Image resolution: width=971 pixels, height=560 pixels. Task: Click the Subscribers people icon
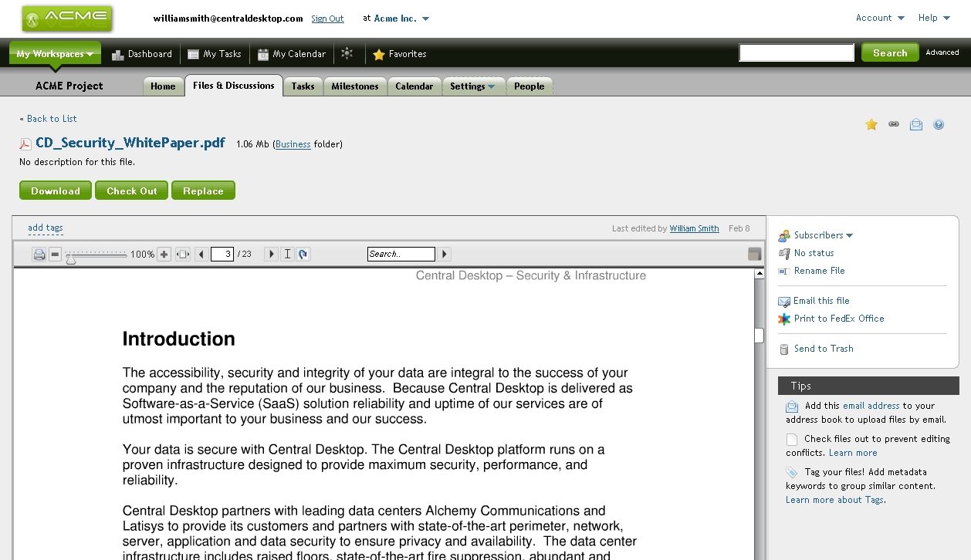click(x=784, y=235)
